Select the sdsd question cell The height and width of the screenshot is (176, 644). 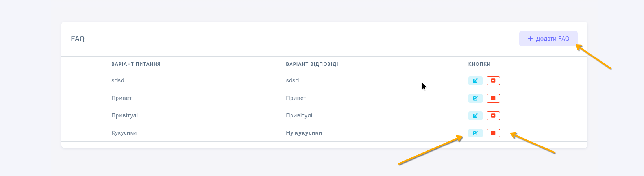click(x=118, y=80)
